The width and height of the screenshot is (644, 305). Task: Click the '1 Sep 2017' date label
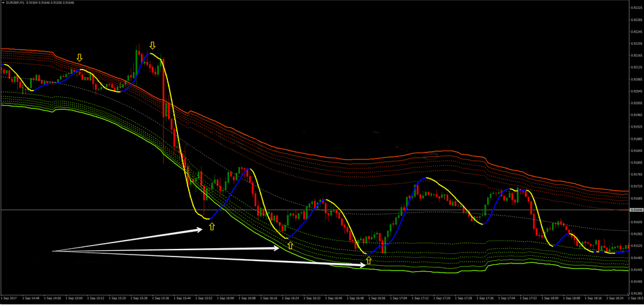point(9,298)
